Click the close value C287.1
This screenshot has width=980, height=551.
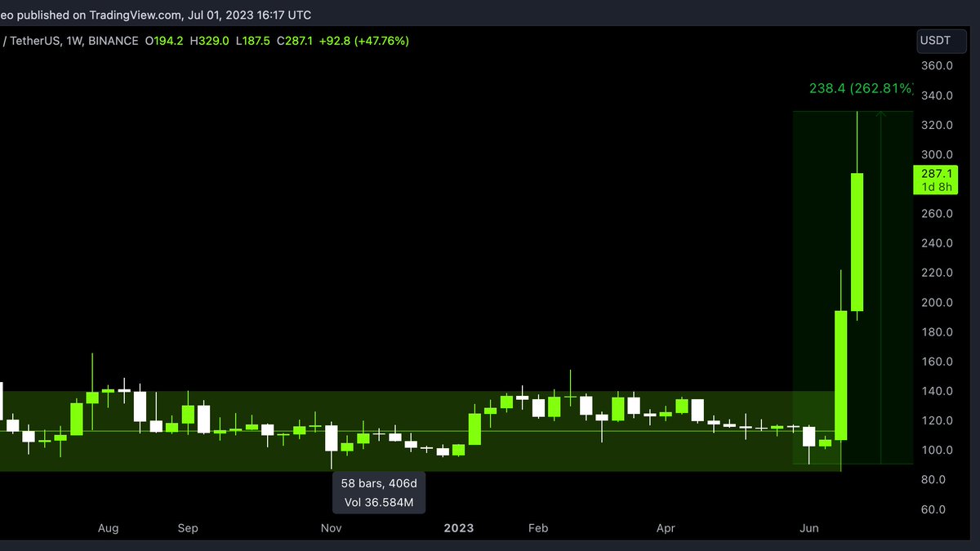pos(295,40)
